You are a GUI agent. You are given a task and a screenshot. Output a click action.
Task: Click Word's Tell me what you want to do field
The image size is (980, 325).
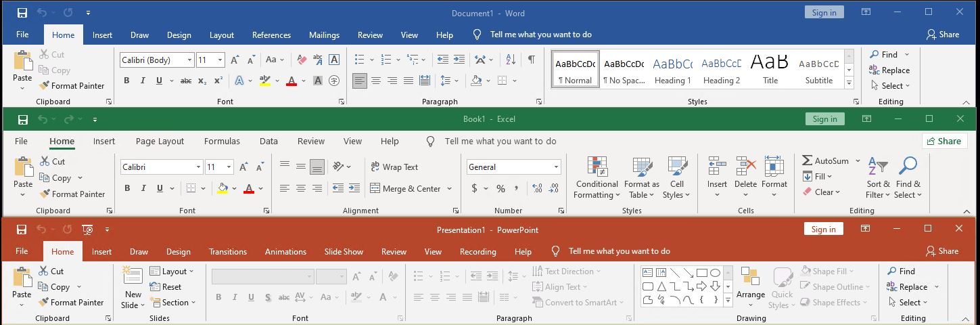[x=540, y=35]
